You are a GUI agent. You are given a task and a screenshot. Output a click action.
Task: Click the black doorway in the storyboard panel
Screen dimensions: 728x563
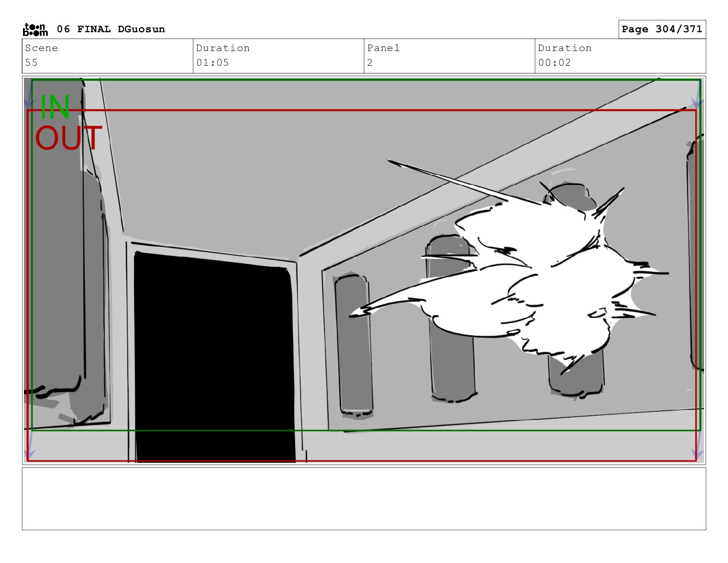click(214, 357)
